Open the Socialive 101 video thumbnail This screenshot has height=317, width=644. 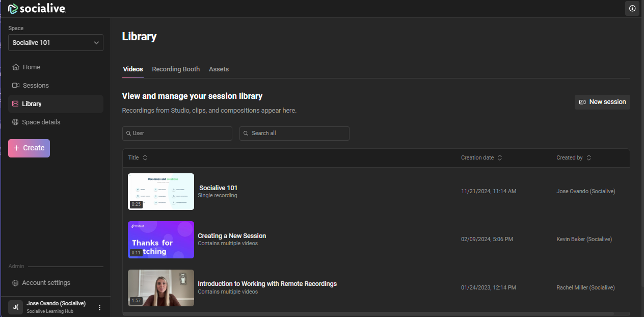coord(161,192)
